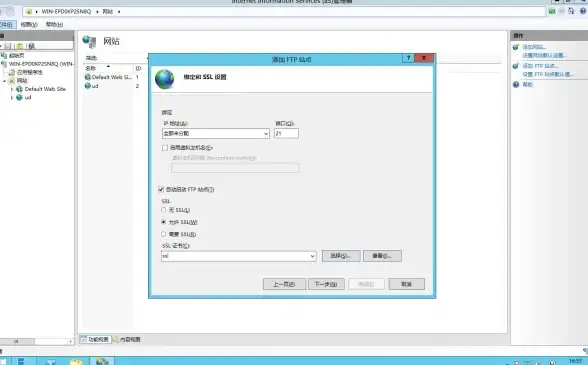Enable the virtual host name checkbox
This screenshot has height=365, width=588.
tap(165, 148)
